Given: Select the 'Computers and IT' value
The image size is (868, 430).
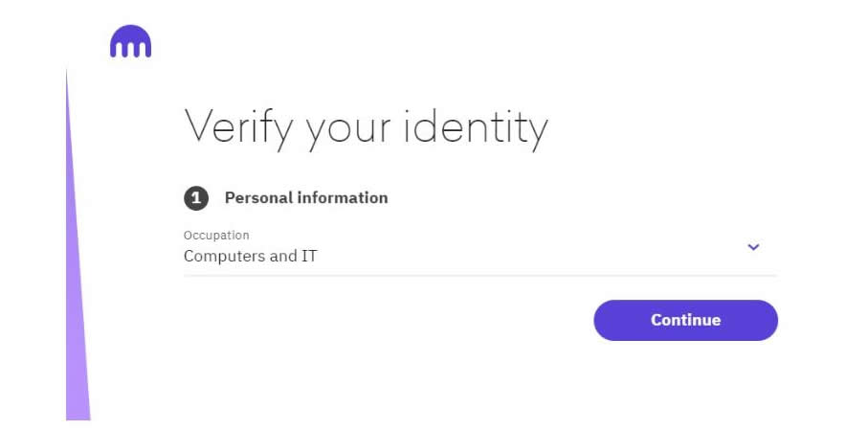Looking at the screenshot, I should (x=251, y=257).
